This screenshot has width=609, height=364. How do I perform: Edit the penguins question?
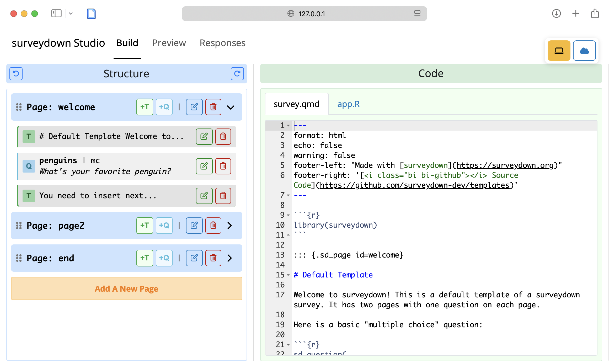point(204,166)
